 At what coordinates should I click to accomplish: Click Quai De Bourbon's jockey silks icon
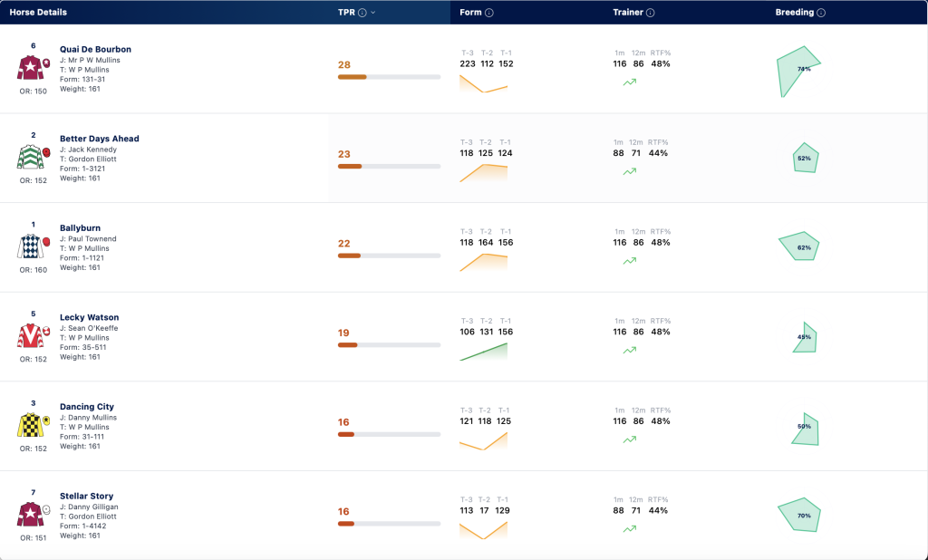click(30, 67)
